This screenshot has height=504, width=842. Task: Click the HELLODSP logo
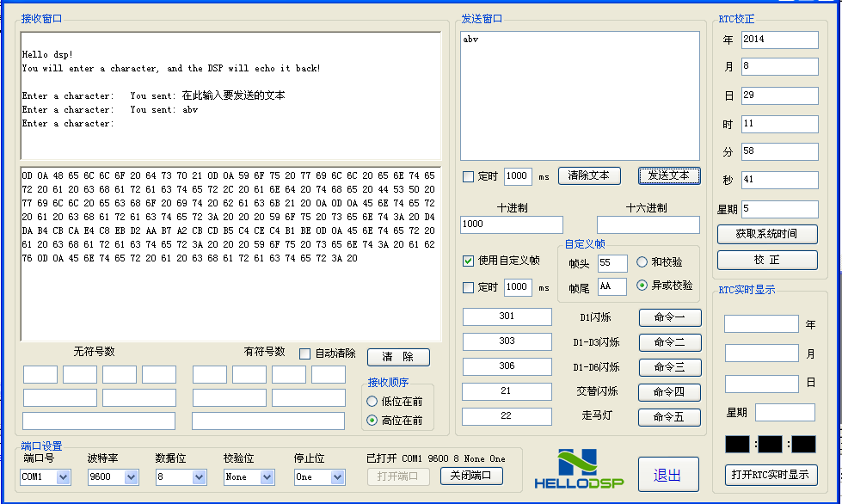point(579,469)
